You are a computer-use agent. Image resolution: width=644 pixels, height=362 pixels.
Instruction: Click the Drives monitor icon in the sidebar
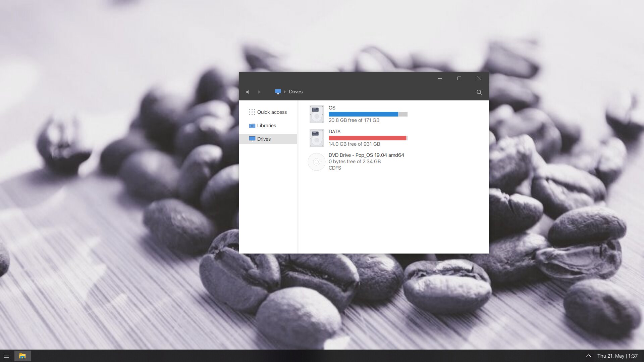coord(252,139)
